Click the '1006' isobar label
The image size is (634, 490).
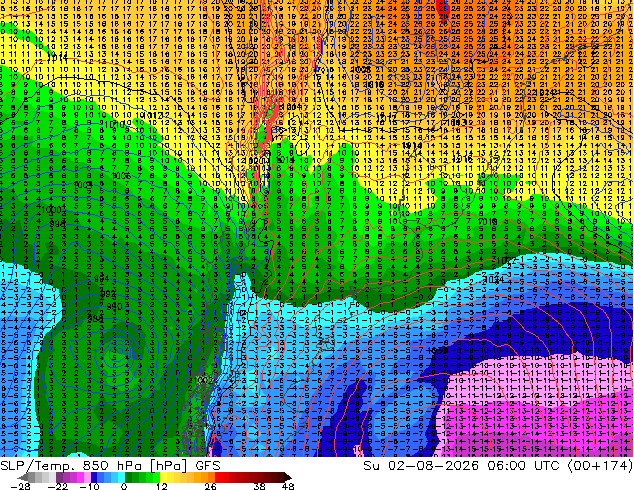(121, 175)
